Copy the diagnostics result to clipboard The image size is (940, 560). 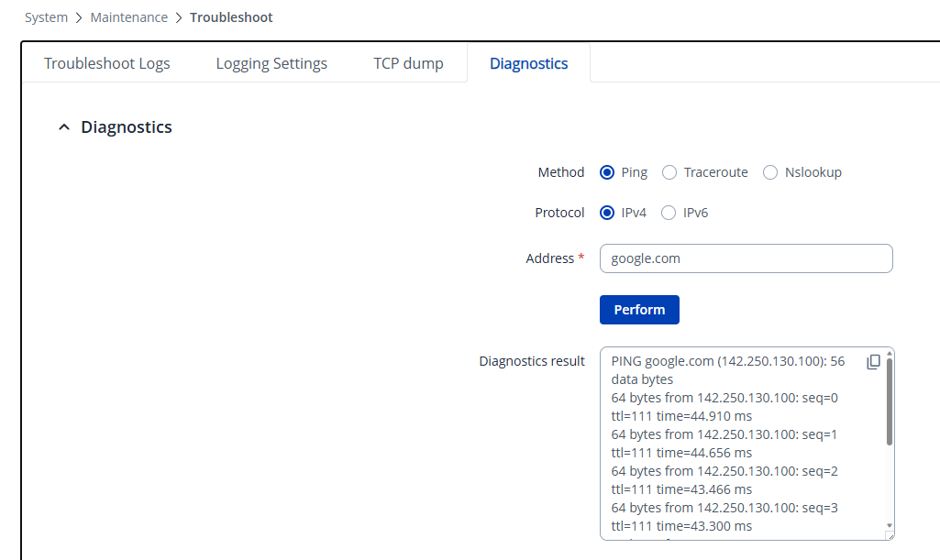[x=873, y=362]
